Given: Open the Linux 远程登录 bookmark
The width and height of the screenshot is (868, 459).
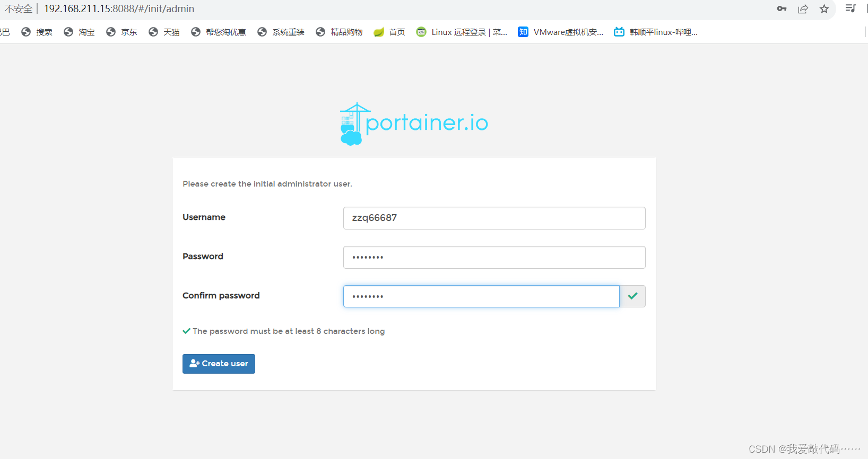Looking at the screenshot, I should coord(462,32).
